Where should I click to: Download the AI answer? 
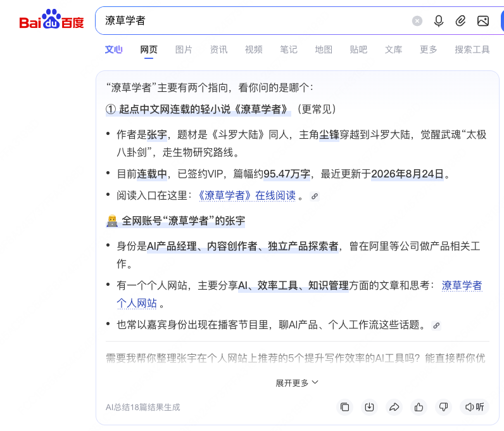coord(369,407)
